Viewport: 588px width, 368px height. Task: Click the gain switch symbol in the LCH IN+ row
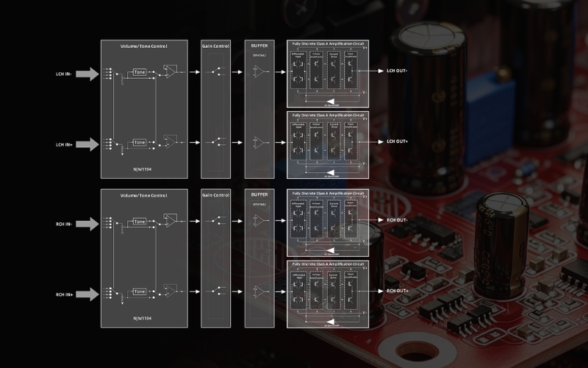[215, 141]
